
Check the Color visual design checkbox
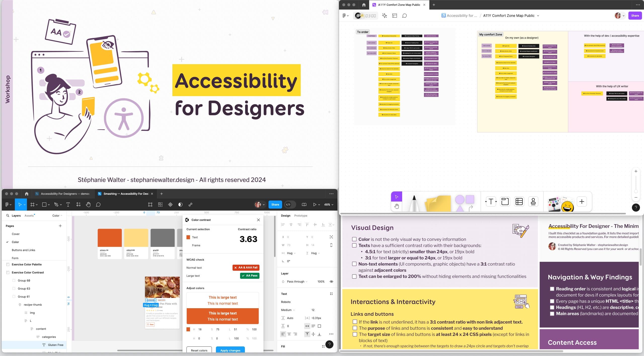click(x=354, y=239)
